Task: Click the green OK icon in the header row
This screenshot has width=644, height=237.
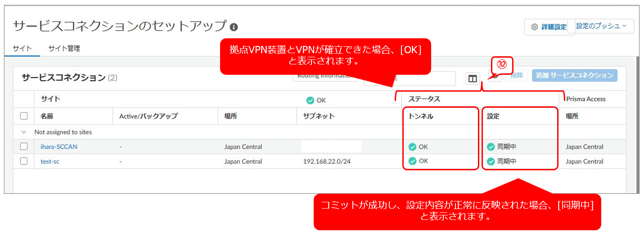Action: 310,100
